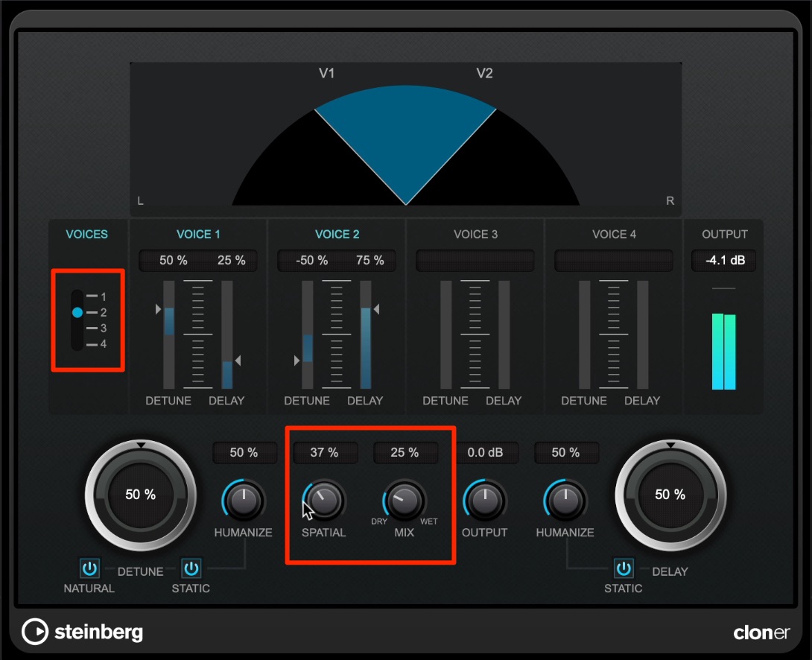Click the detune Humanize knob
Screen dimensions: 812x660
pyautogui.click(x=244, y=501)
